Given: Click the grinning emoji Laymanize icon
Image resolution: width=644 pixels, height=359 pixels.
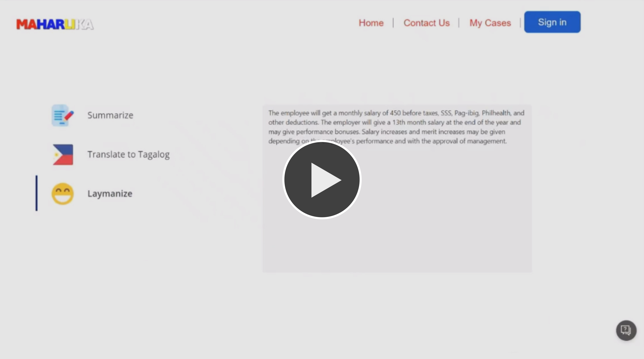Looking at the screenshot, I should (x=62, y=194).
